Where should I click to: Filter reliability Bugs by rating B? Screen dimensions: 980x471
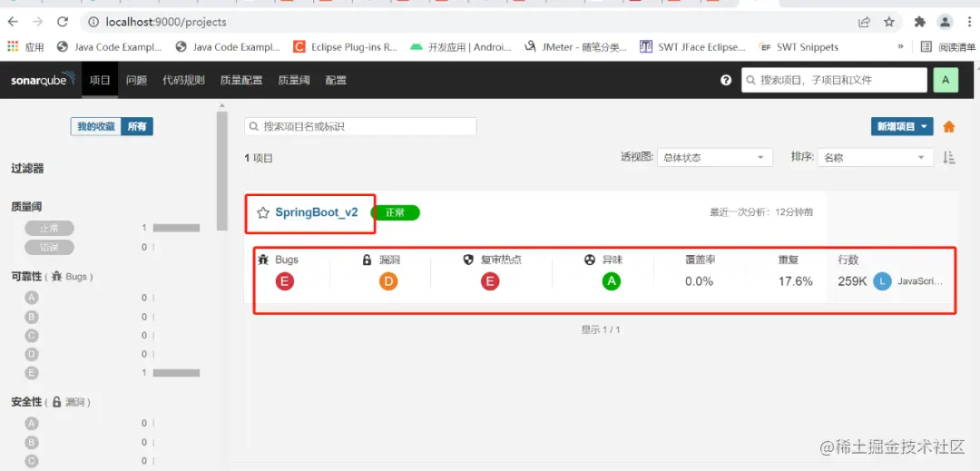(x=32, y=317)
